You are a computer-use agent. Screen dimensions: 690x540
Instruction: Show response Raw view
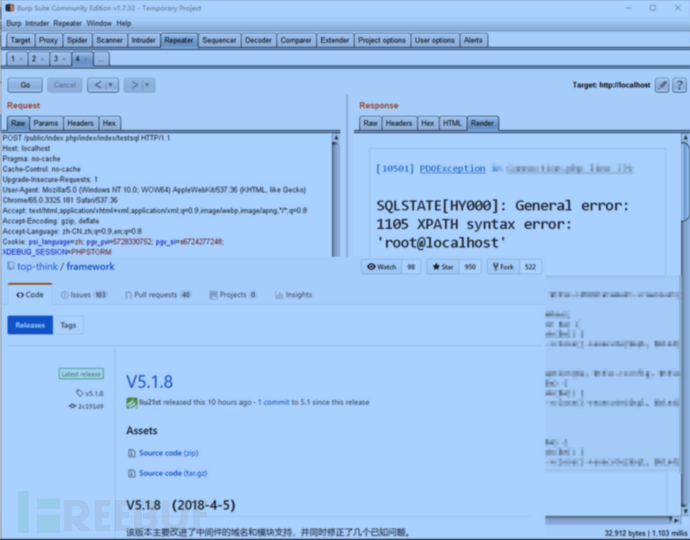[x=370, y=123]
